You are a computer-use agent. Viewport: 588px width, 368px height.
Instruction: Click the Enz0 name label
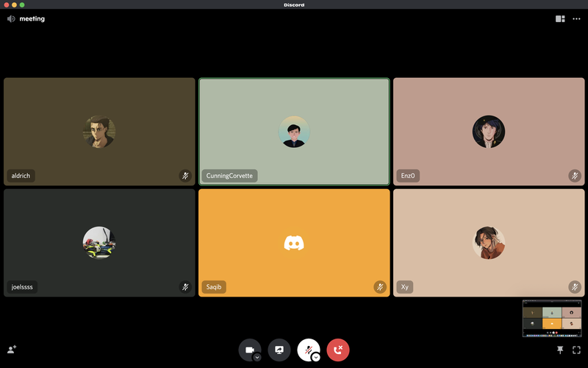408,176
